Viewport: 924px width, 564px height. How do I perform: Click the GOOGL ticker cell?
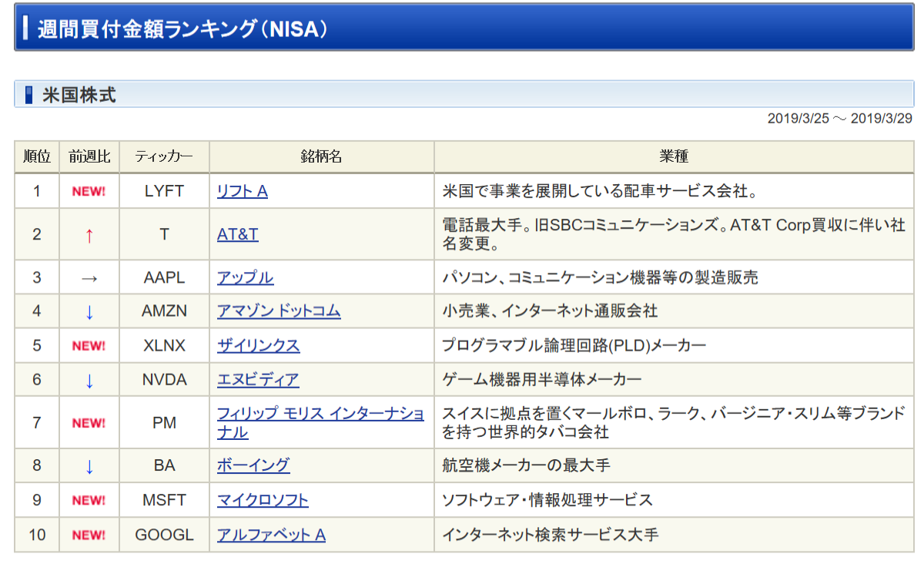[x=164, y=535]
